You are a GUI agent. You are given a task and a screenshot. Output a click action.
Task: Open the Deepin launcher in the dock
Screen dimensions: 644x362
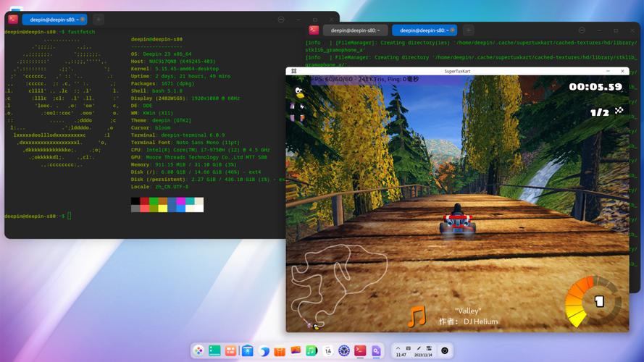[198, 350]
